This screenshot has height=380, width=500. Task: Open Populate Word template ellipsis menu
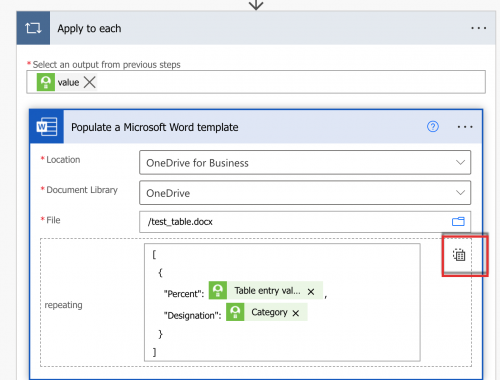point(465,127)
